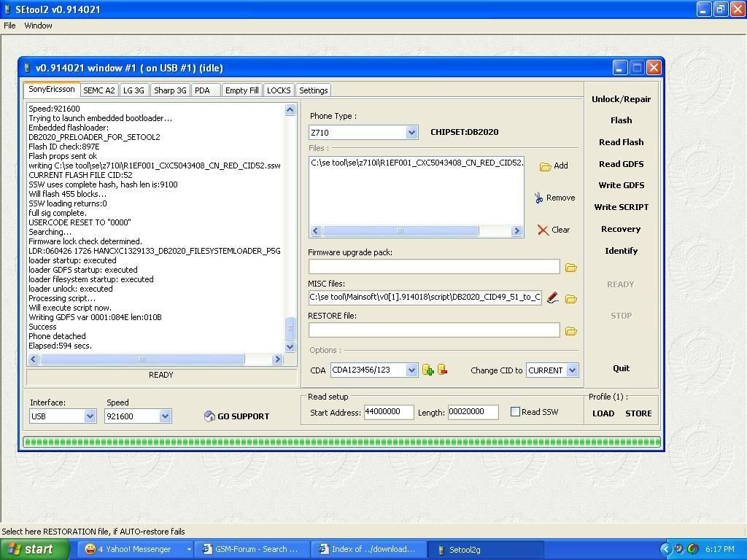747x560 pixels.
Task: Select the SonyEricsson tab
Action: point(52,90)
